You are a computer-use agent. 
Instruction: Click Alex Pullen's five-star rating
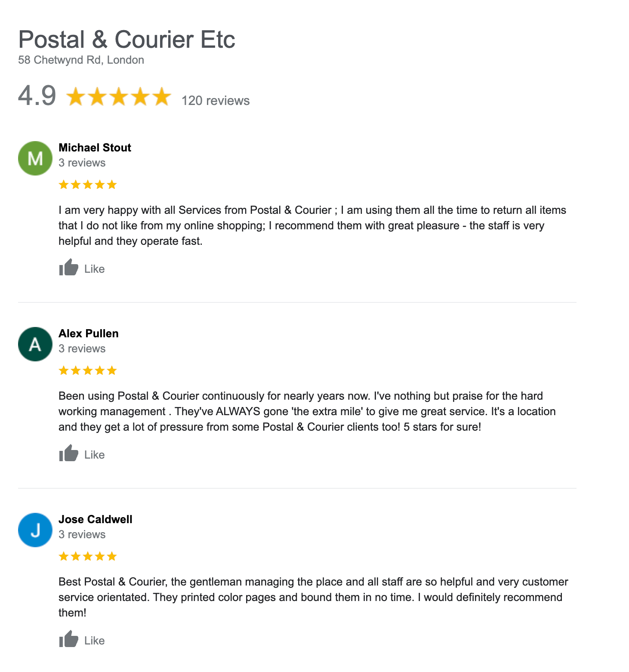click(88, 371)
